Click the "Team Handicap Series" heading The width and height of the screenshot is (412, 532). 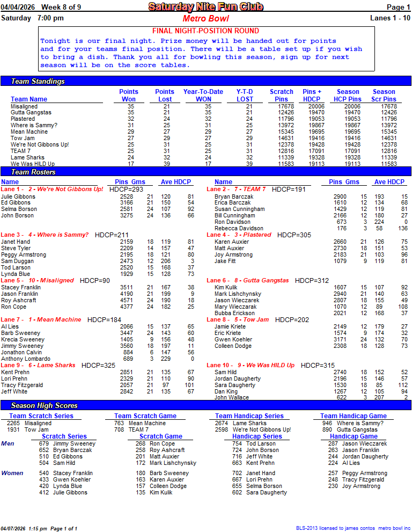pos(249,416)
